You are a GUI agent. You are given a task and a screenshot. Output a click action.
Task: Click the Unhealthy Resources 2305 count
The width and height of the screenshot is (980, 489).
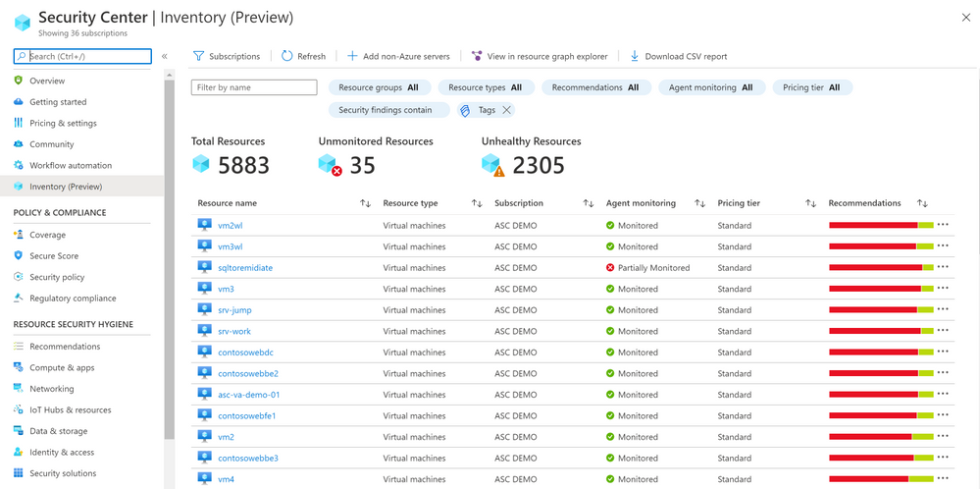coord(539,166)
